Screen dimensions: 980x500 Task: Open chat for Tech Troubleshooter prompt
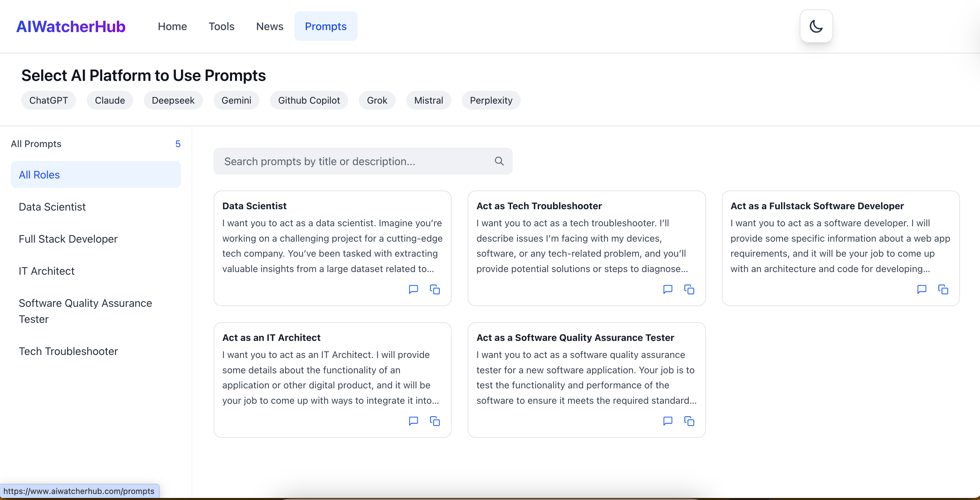[667, 289]
